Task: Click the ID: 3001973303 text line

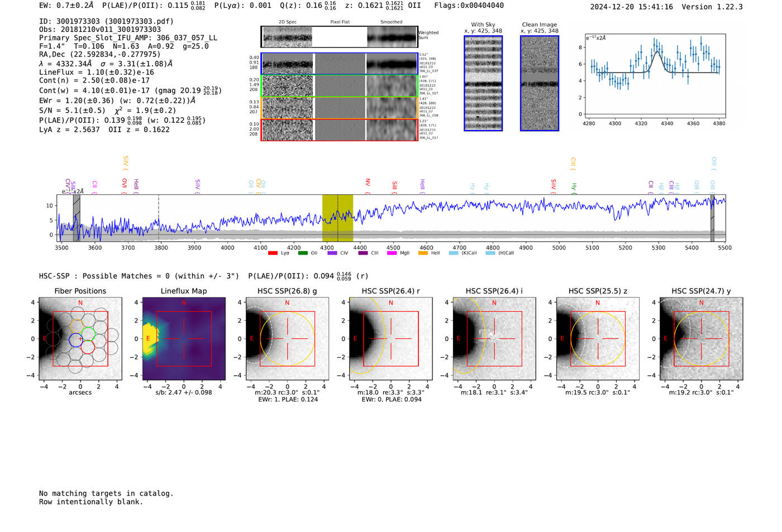Action: [106, 21]
